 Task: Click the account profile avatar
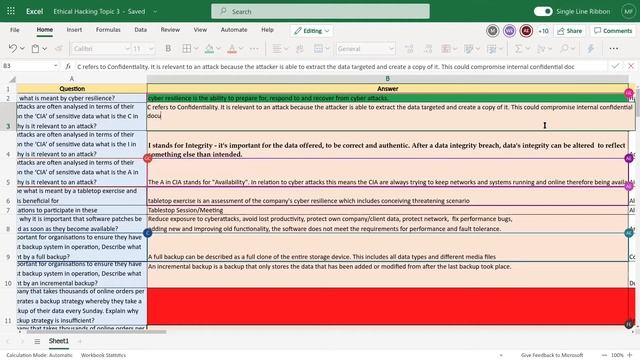[629, 11]
